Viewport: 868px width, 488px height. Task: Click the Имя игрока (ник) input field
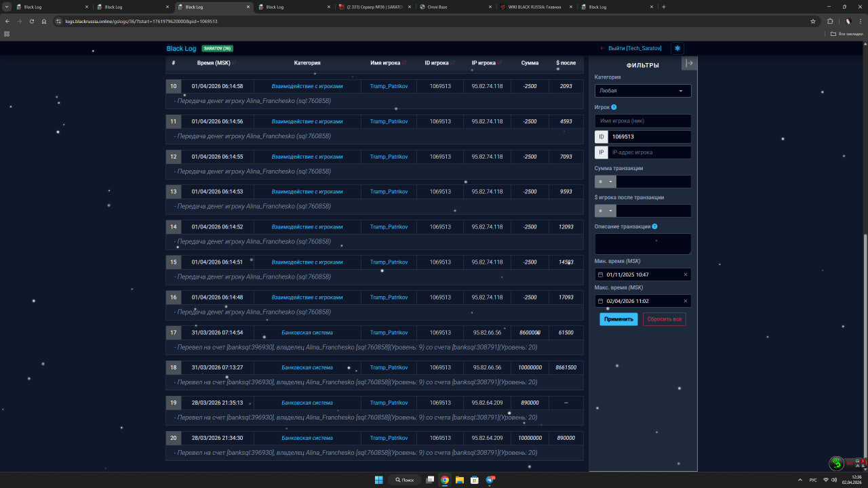click(x=642, y=121)
